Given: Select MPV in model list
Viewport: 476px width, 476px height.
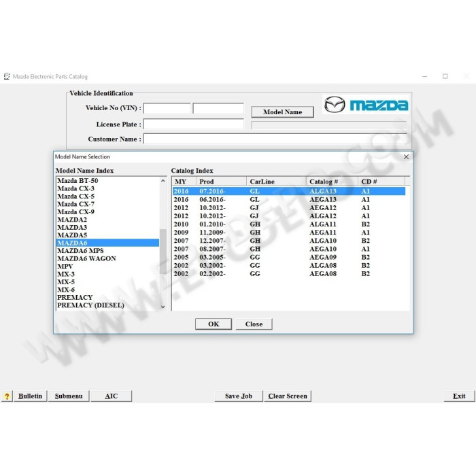Looking at the screenshot, I should point(107,267).
